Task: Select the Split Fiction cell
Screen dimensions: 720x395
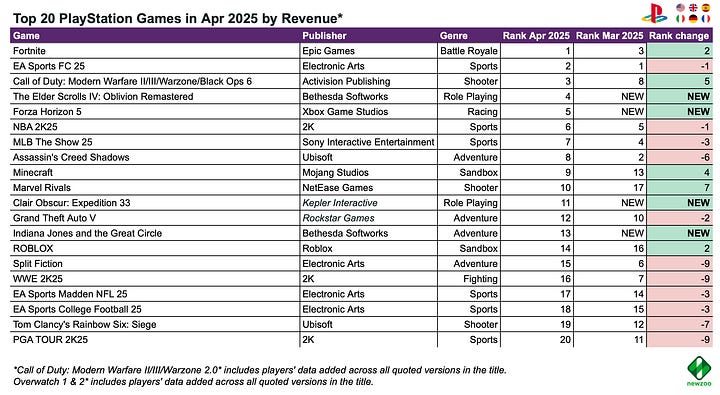Action: point(155,264)
